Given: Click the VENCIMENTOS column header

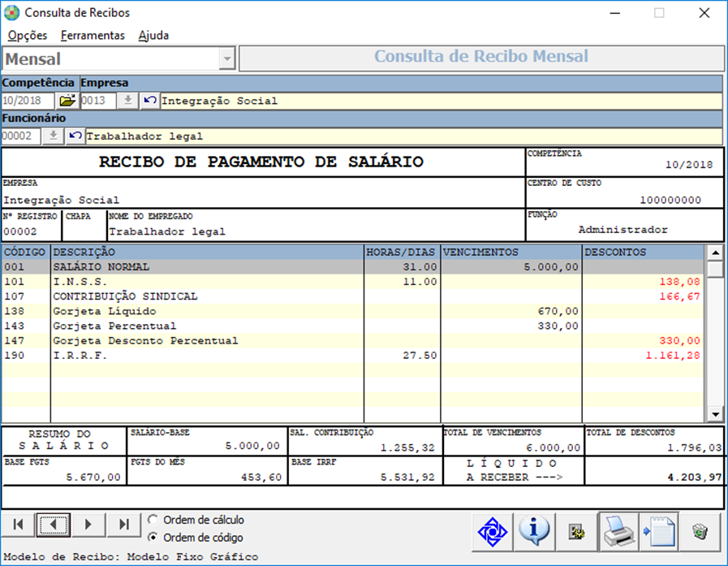Looking at the screenshot, I should [x=511, y=252].
